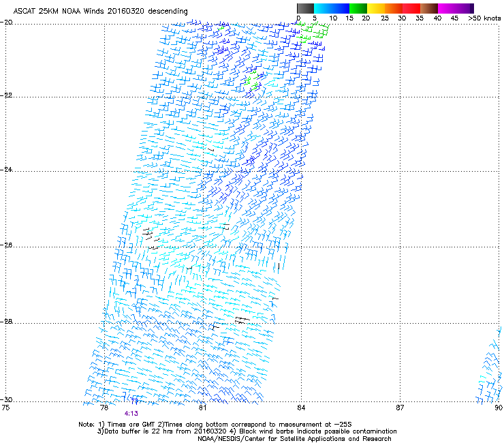Screen dimensions: 504x443
Task: Click the latitude label '-26' on the left axis
Action: pos(6,245)
